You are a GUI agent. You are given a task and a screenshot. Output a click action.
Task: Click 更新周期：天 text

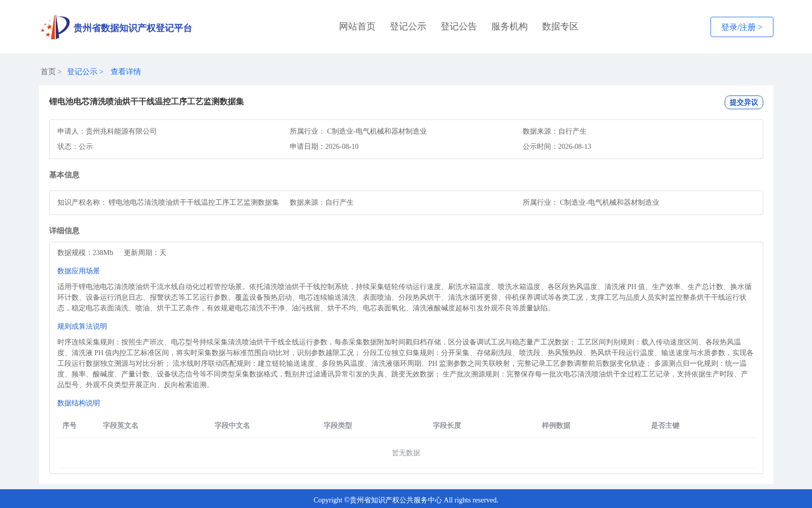(x=145, y=252)
